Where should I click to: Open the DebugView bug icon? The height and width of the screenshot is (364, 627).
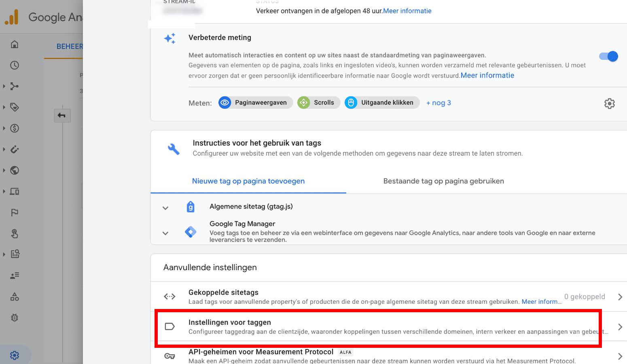(x=15, y=317)
